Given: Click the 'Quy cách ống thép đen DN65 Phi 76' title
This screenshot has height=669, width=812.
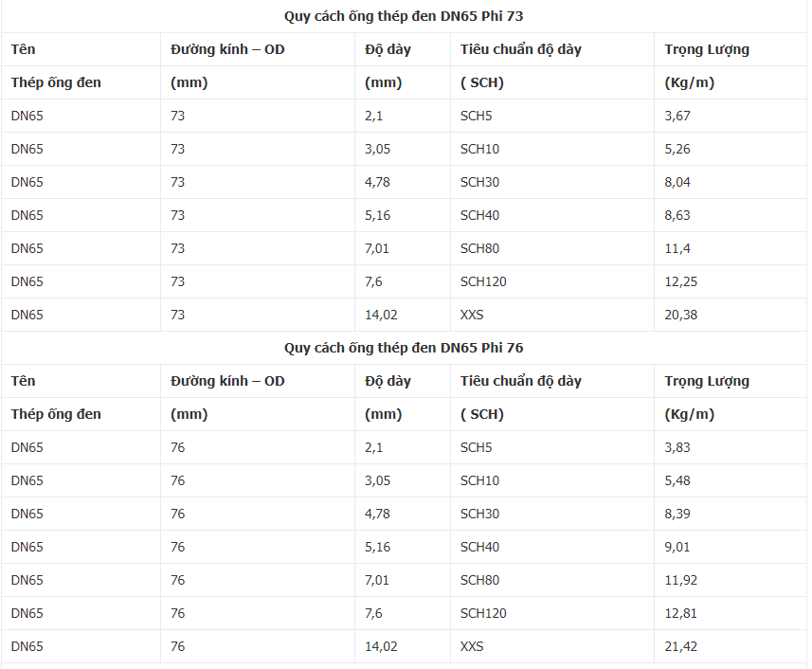Looking at the screenshot, I should coord(404,348).
